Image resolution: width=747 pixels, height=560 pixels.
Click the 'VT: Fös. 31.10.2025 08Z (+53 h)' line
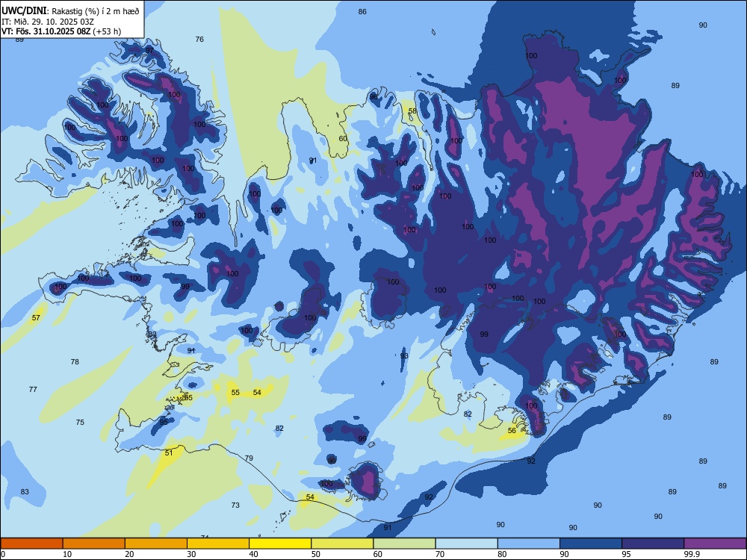tap(61, 31)
